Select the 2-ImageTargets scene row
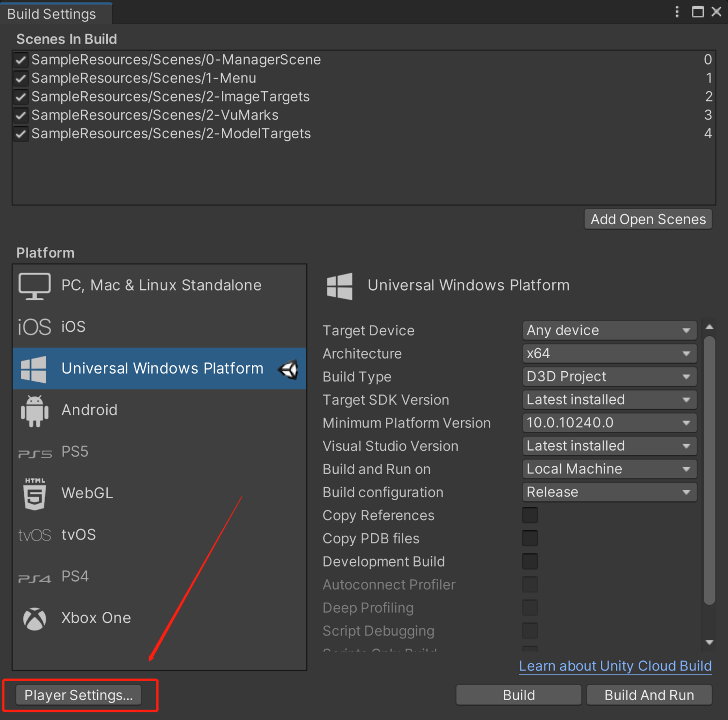Viewport: 728px width, 720px height. (364, 97)
